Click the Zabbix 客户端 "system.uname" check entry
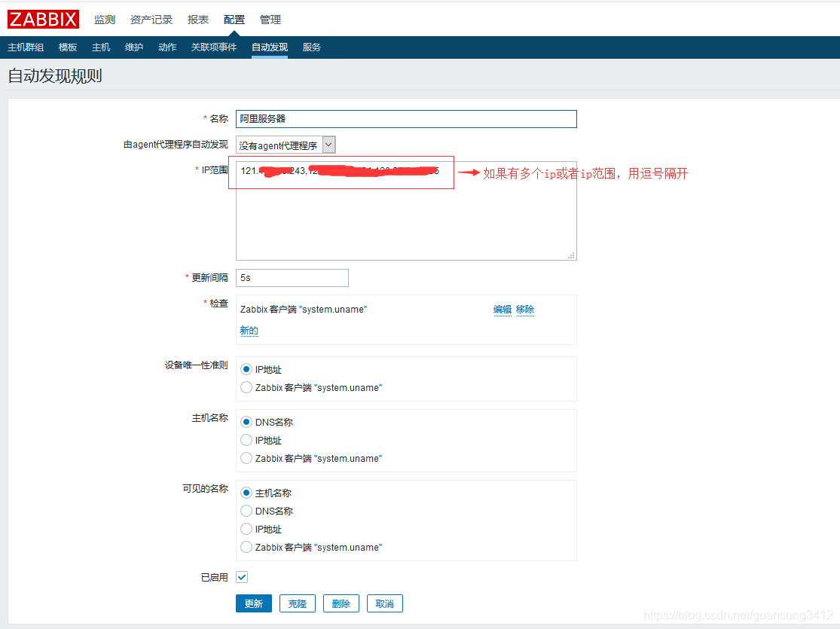 303,309
